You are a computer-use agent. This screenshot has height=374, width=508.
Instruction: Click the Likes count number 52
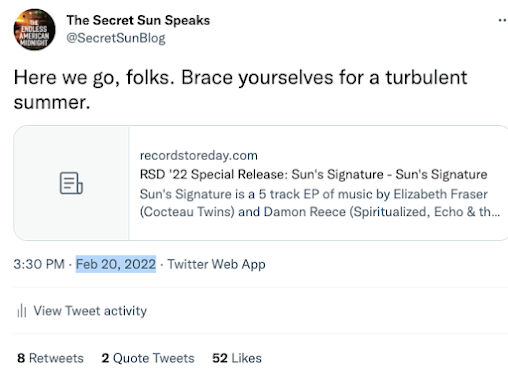click(220, 358)
